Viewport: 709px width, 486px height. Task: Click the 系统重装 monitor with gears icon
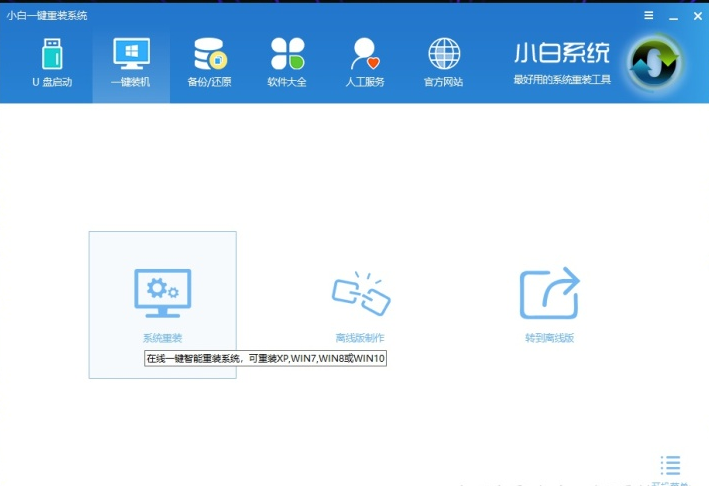162,292
